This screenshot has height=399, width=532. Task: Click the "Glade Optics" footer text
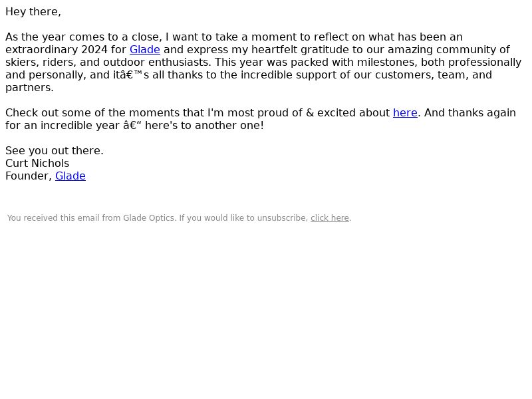click(x=148, y=218)
